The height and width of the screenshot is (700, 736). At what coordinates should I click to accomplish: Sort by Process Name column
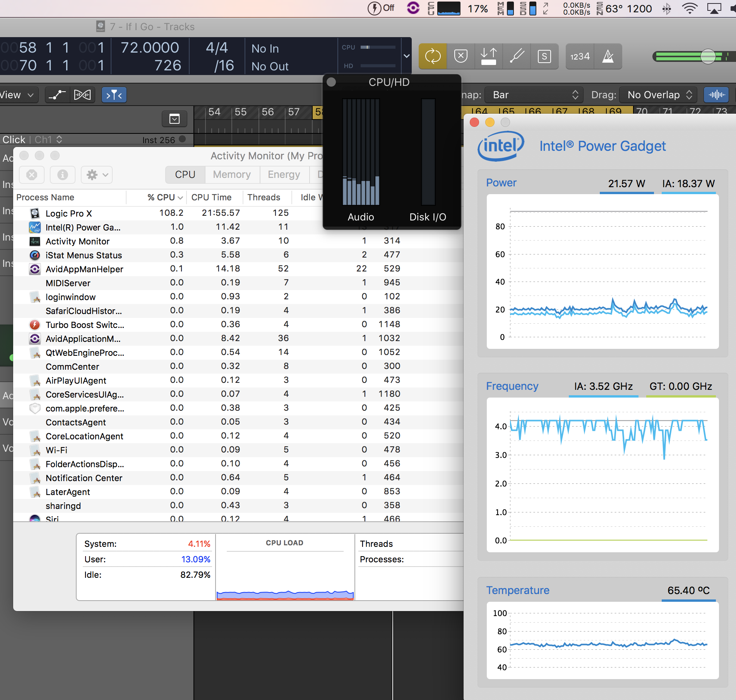pyautogui.click(x=70, y=197)
